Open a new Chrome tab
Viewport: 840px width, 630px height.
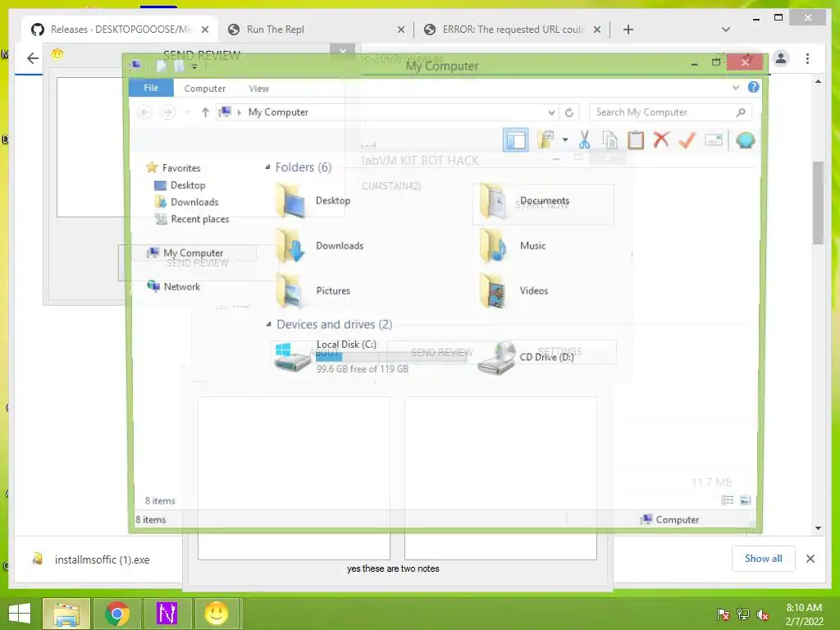628,30
